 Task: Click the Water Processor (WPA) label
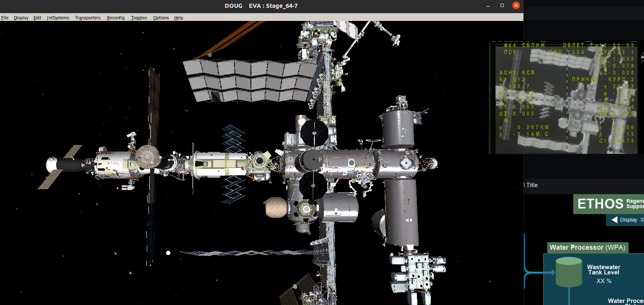[587, 248]
